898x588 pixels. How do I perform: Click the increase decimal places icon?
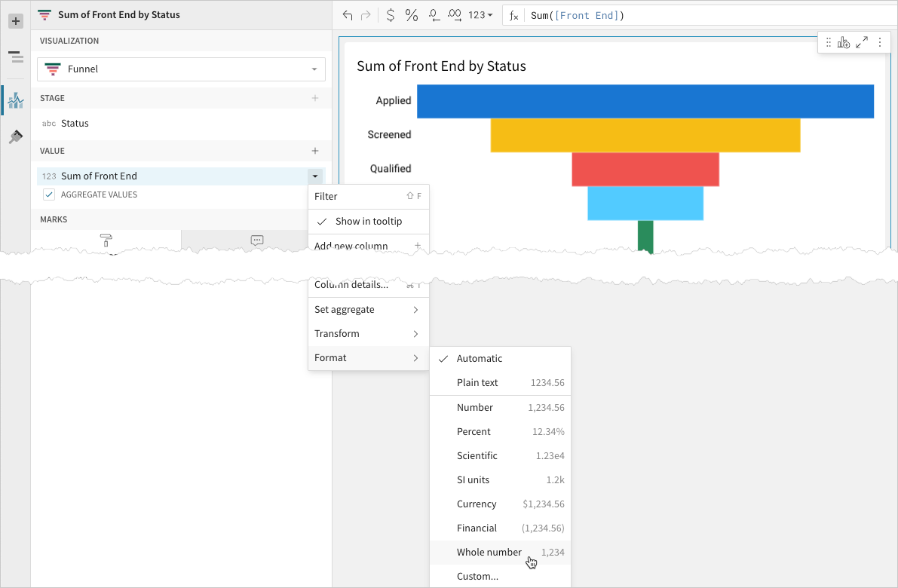point(455,16)
